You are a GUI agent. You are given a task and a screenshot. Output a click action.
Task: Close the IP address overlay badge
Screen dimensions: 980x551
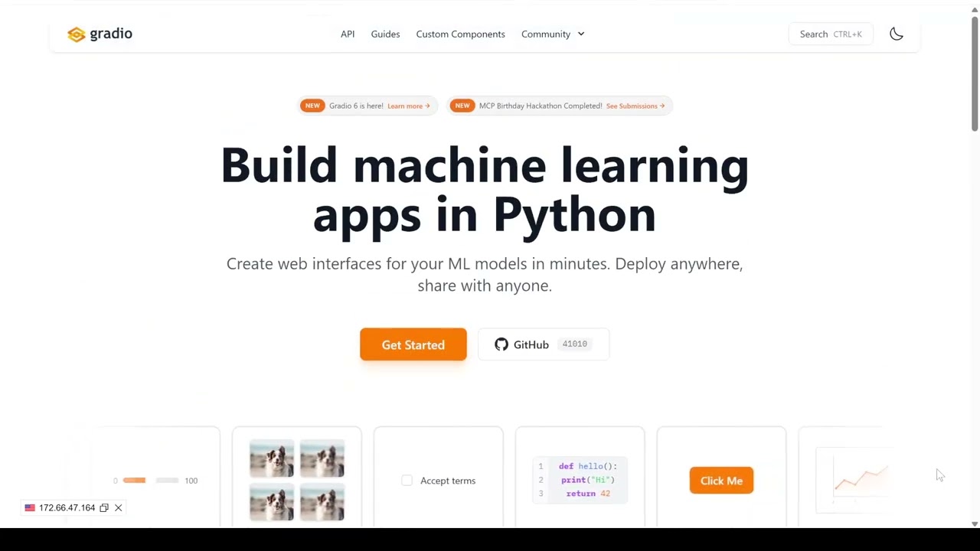click(119, 508)
